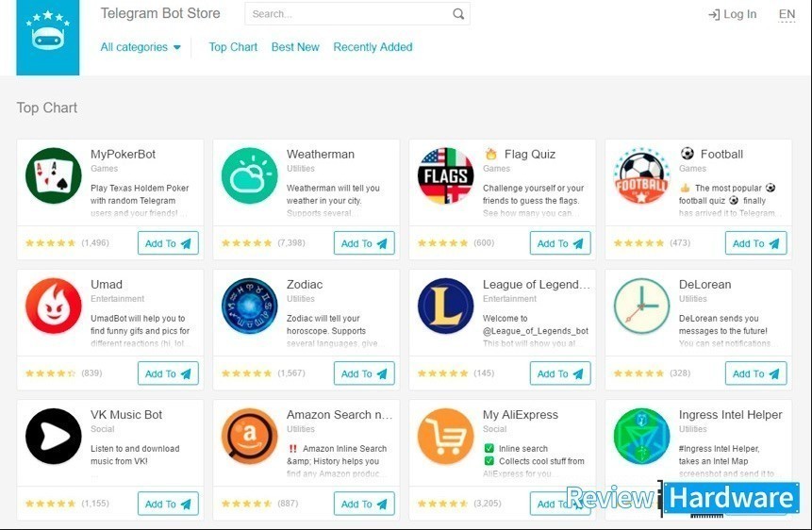Open the MyPokerBot title link

pyautogui.click(x=123, y=155)
